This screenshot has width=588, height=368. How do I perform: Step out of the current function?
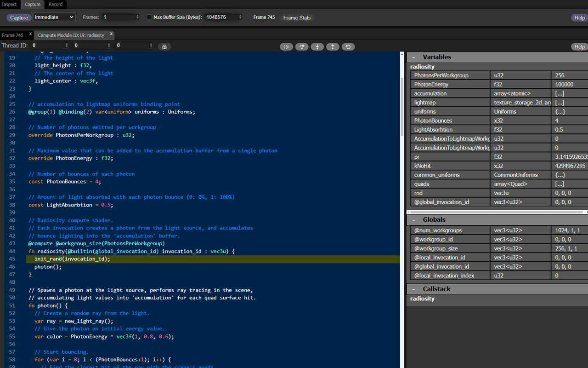coord(333,46)
